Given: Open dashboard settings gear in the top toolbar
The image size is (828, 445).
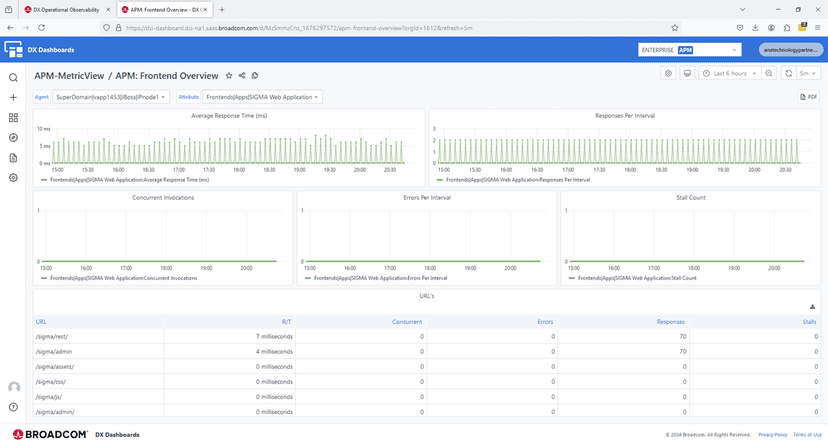Looking at the screenshot, I should (668, 74).
